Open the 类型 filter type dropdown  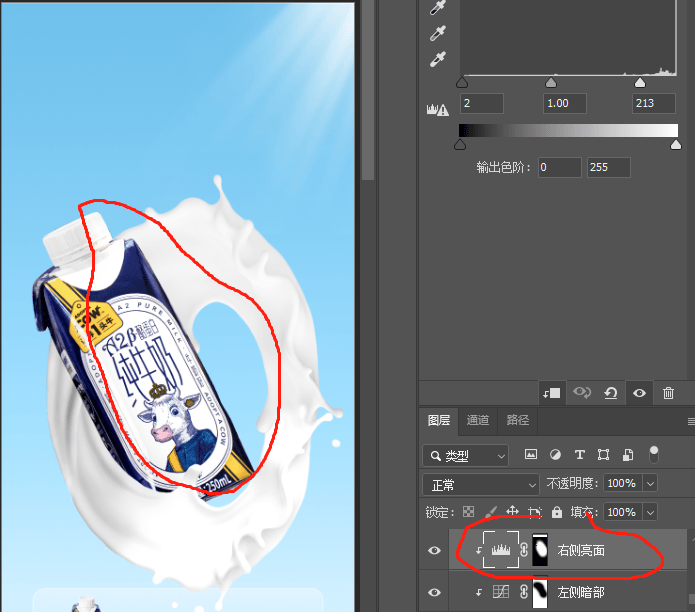tap(465, 455)
